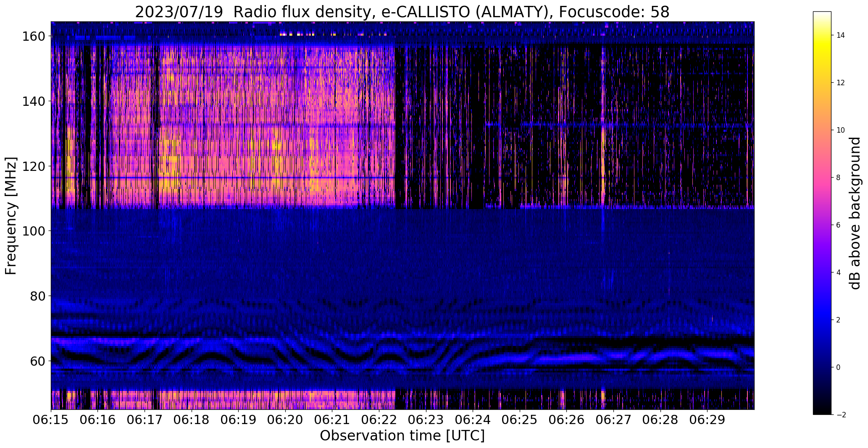Screen dimensions: 868x448
Task: Click the 'Observation time [UTC]' axis label
Action: tap(402, 436)
